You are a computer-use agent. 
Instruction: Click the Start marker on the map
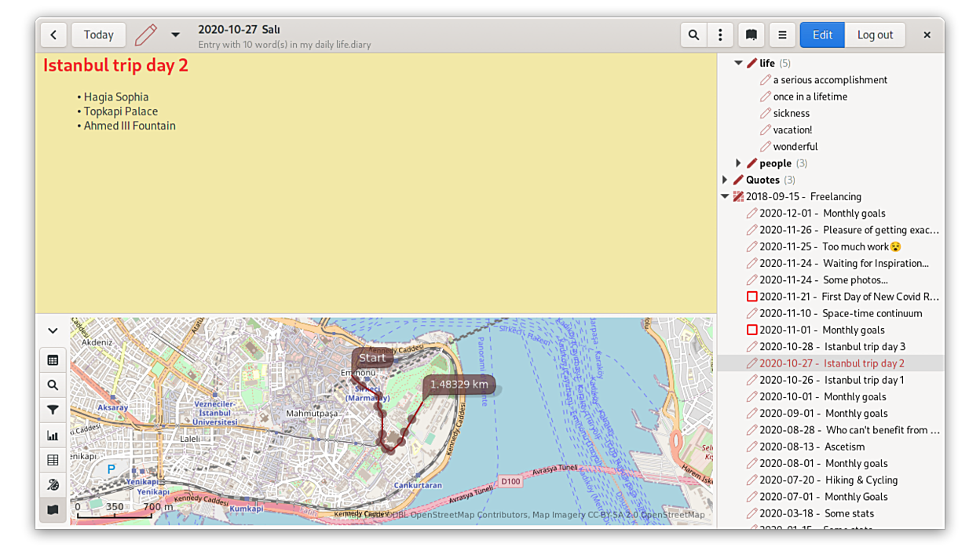point(372,358)
